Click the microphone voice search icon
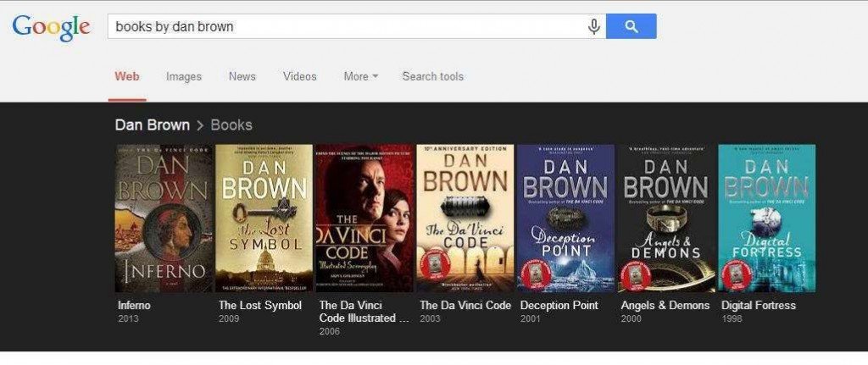The width and height of the screenshot is (868, 365). (x=594, y=26)
